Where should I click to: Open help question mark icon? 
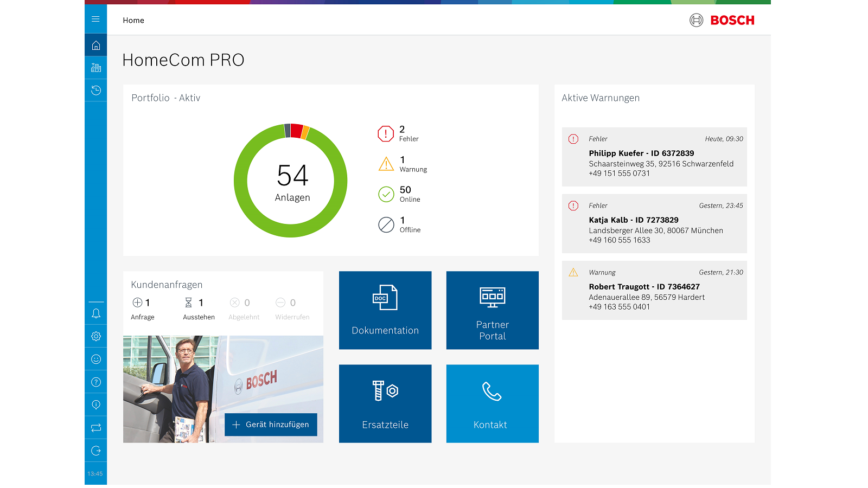(x=95, y=382)
